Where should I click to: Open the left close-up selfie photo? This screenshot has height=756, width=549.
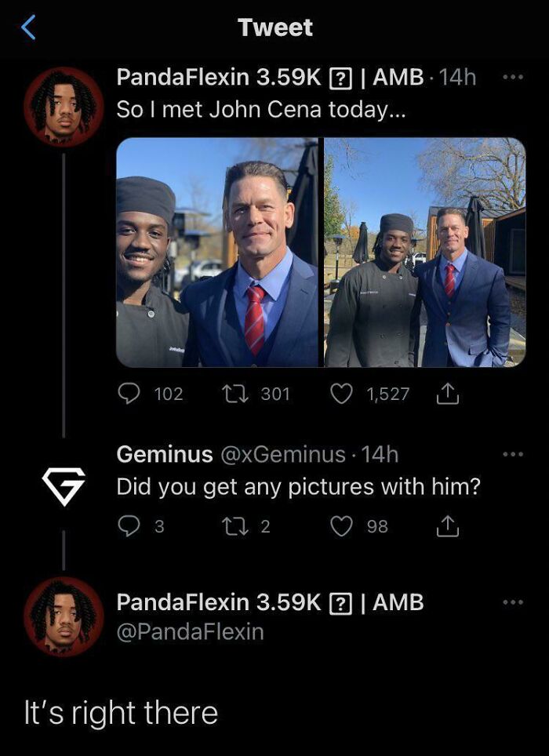click(x=218, y=253)
